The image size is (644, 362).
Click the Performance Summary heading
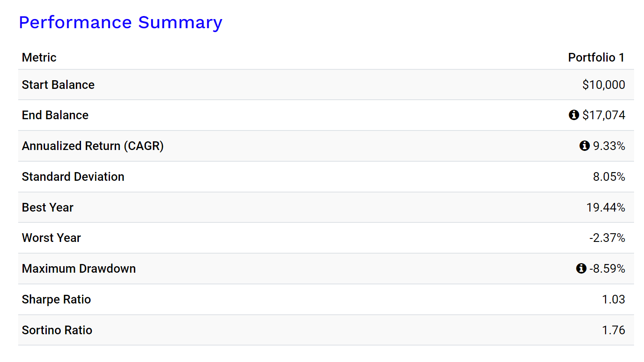[x=120, y=23]
